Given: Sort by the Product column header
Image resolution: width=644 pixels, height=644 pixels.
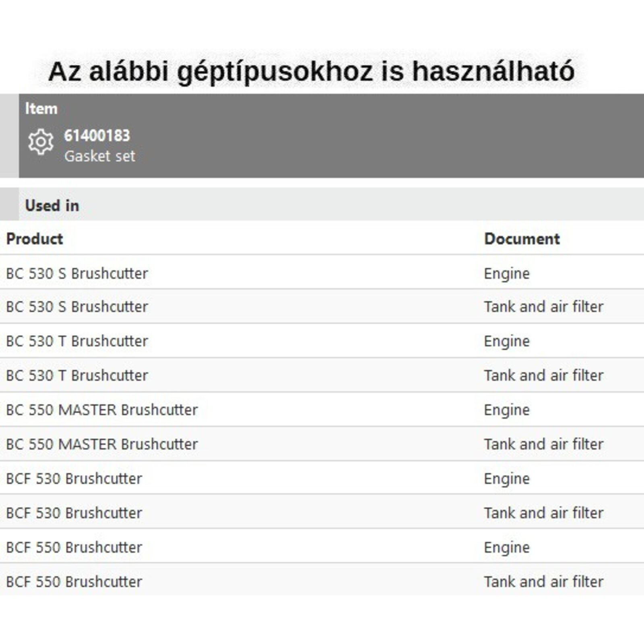Looking at the screenshot, I should [35, 239].
